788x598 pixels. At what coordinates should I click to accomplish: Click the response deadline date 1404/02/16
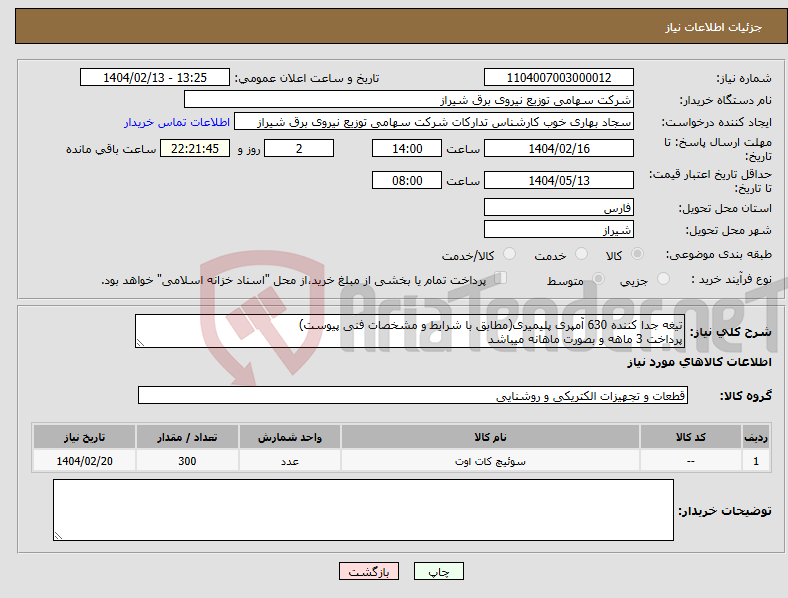[559, 148]
